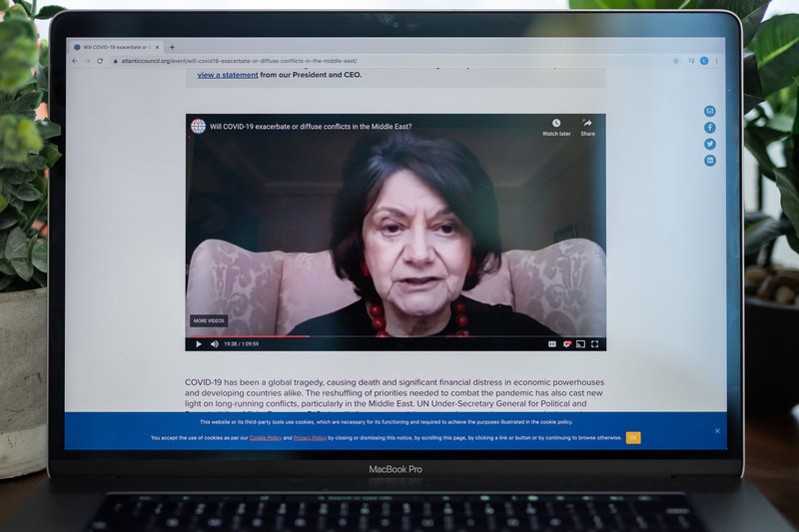Share page via email icon
799x532 pixels.
pos(709,111)
